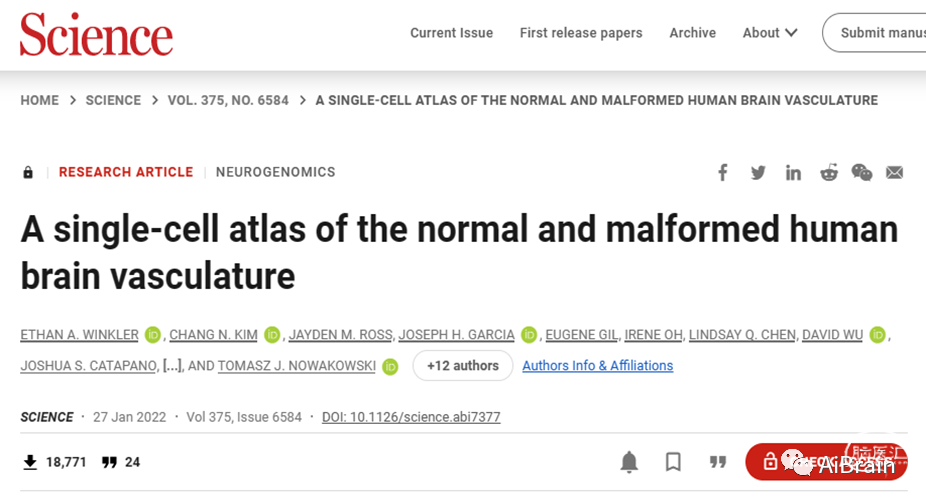Open Authors Info & Affiliations link

coord(598,366)
